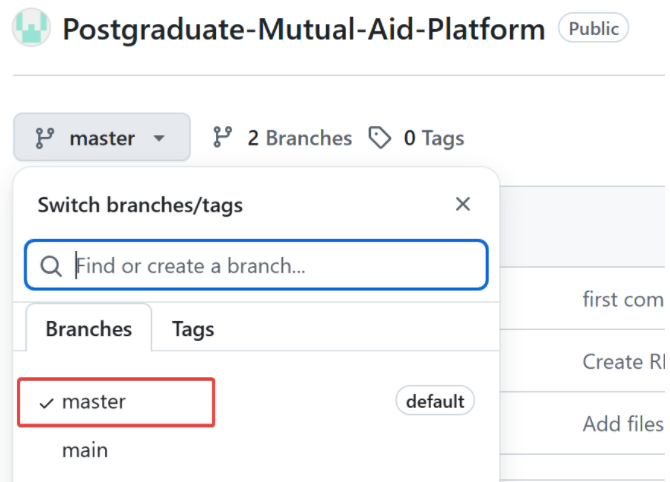This screenshot has width=670, height=482.
Task: Click the Public visibility badge
Action: click(593, 28)
